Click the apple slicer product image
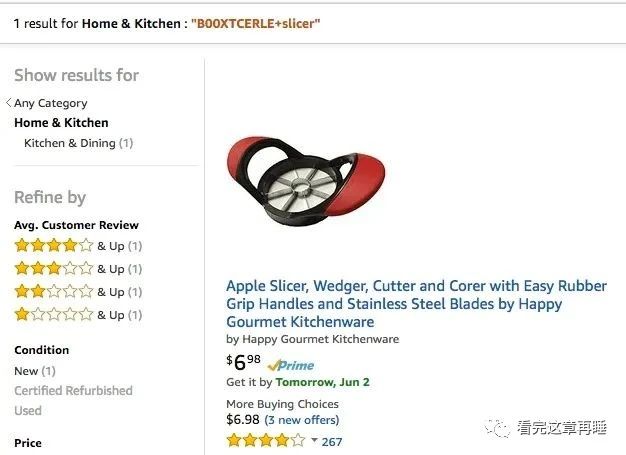This screenshot has height=455, width=626. click(306, 181)
